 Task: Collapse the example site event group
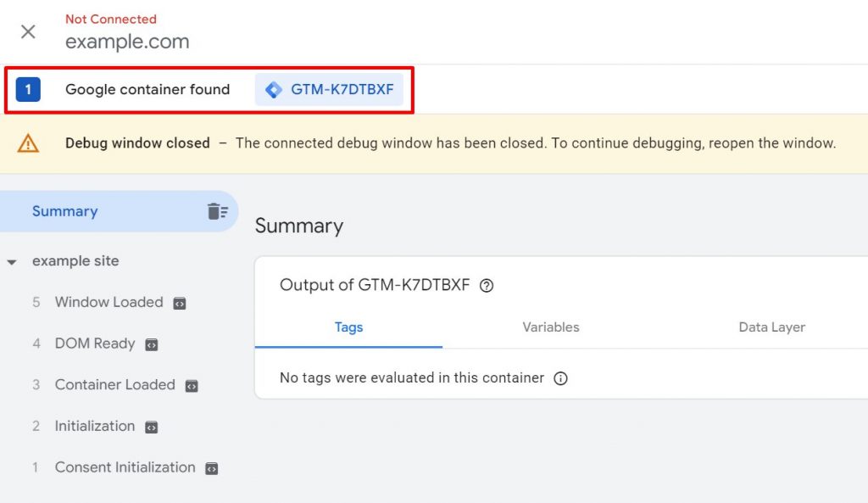[12, 262]
